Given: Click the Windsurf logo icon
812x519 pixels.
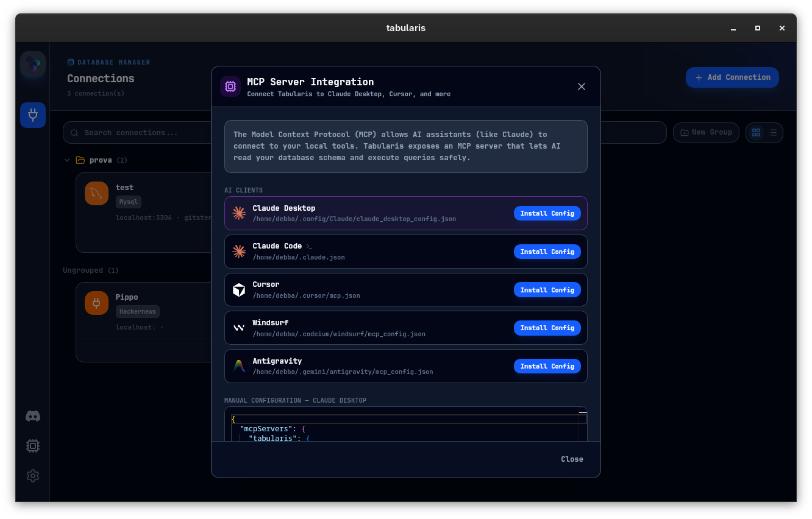Looking at the screenshot, I should coord(239,328).
